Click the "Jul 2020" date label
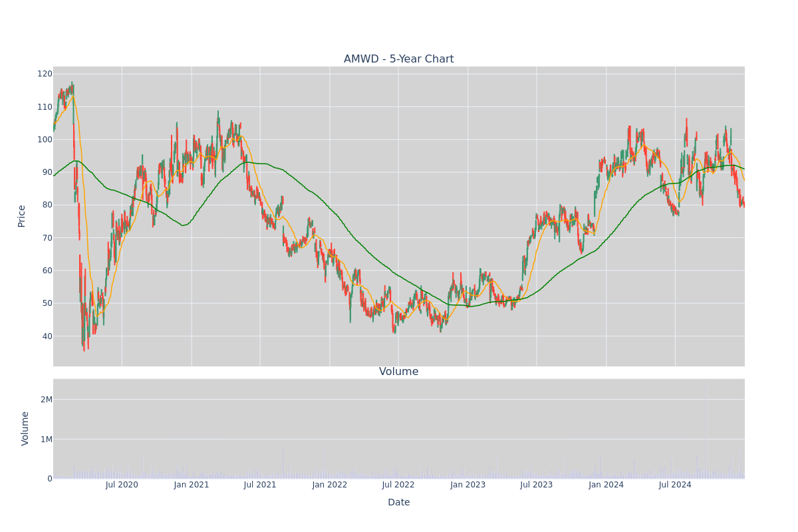798x532 pixels. click(122, 485)
